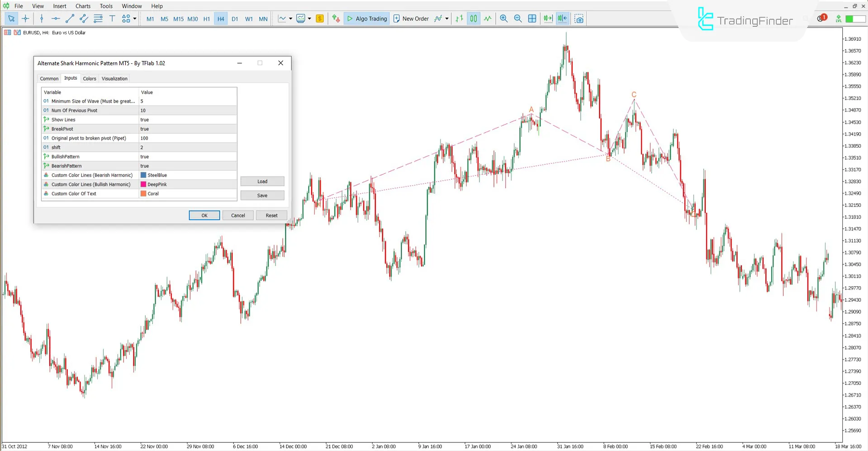This screenshot has height=451, width=868.
Task: Open the chart type dropdown arrow
Action: pos(290,19)
